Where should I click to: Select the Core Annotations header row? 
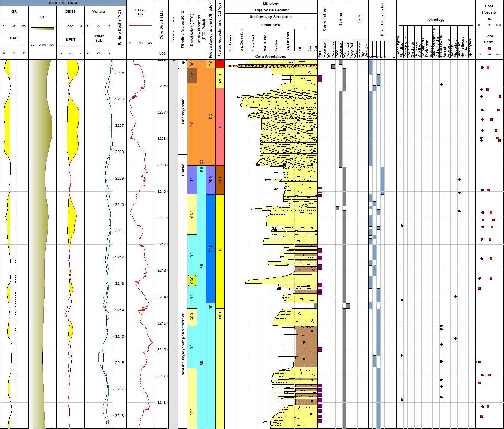(x=270, y=56)
